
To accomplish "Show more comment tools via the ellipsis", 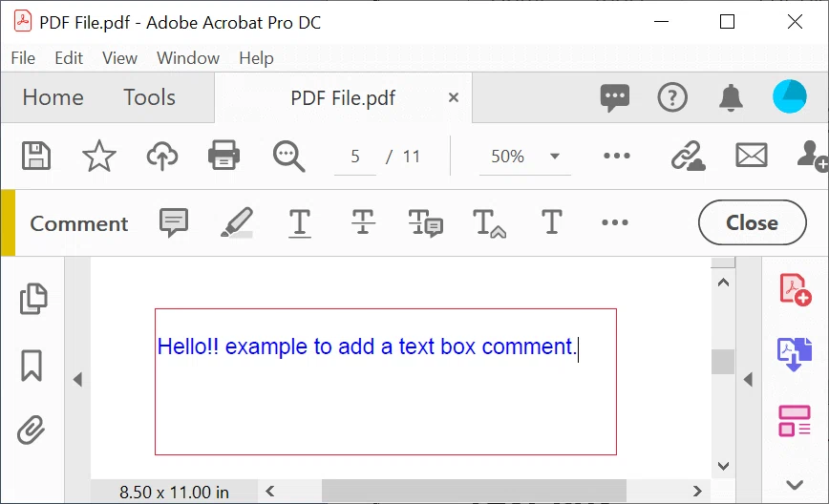I will (615, 222).
